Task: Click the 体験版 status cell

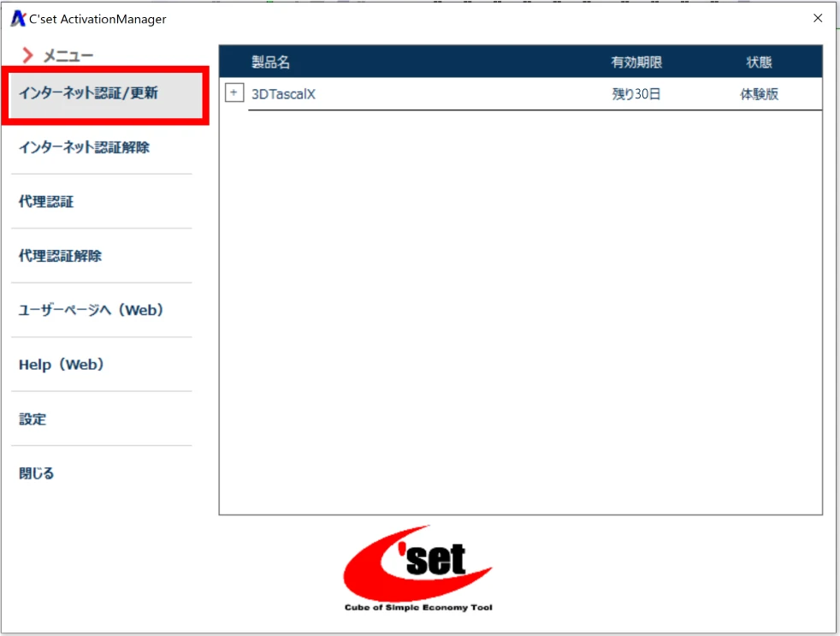Action: (759, 94)
